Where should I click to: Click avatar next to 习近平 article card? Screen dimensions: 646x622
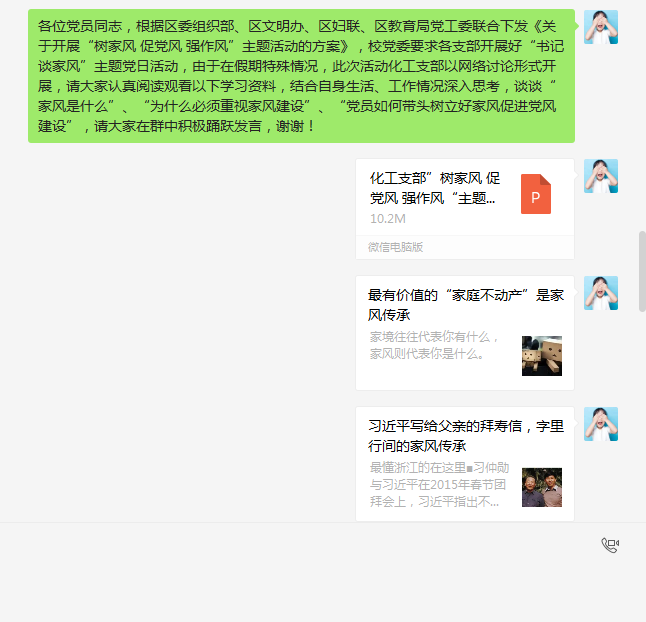pyautogui.click(x=601, y=424)
